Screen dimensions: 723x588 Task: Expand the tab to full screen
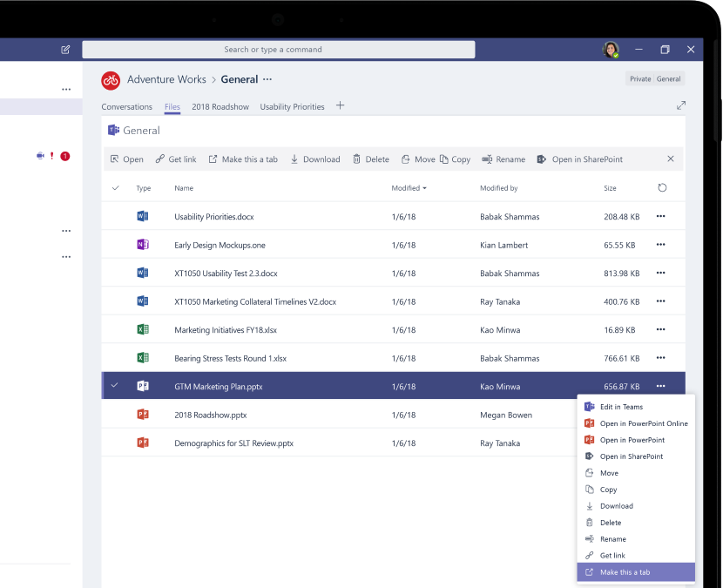point(681,105)
